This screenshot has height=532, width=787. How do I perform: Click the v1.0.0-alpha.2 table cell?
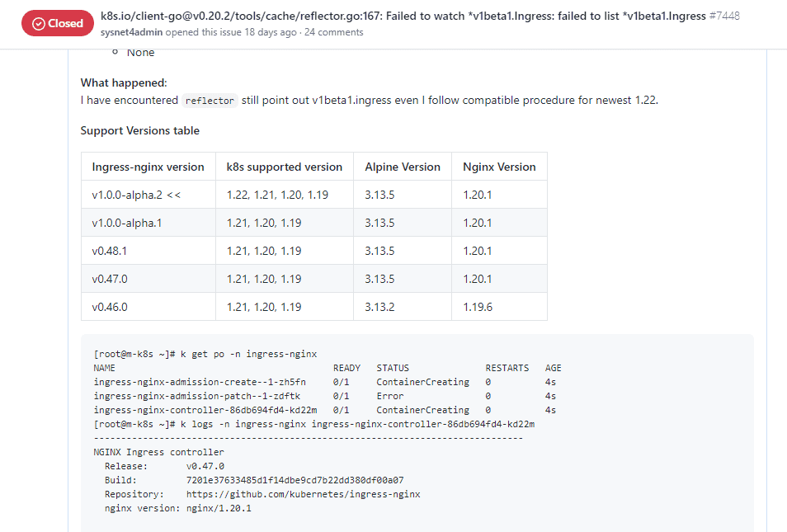click(x=136, y=195)
